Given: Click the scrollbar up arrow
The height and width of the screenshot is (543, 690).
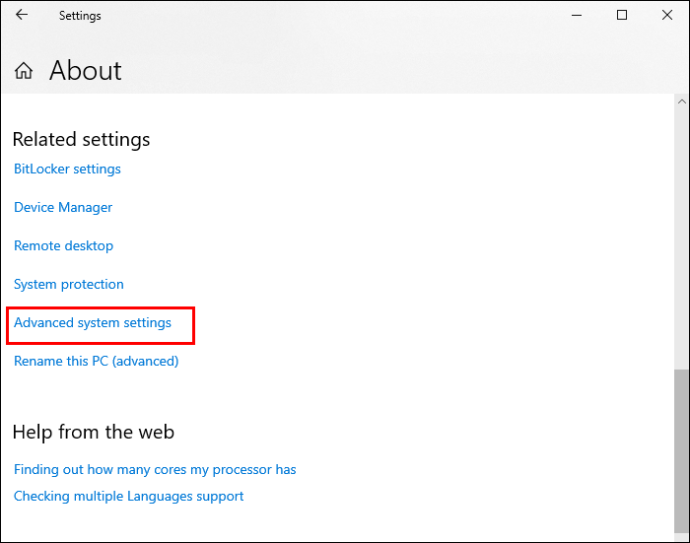Looking at the screenshot, I should tap(682, 102).
